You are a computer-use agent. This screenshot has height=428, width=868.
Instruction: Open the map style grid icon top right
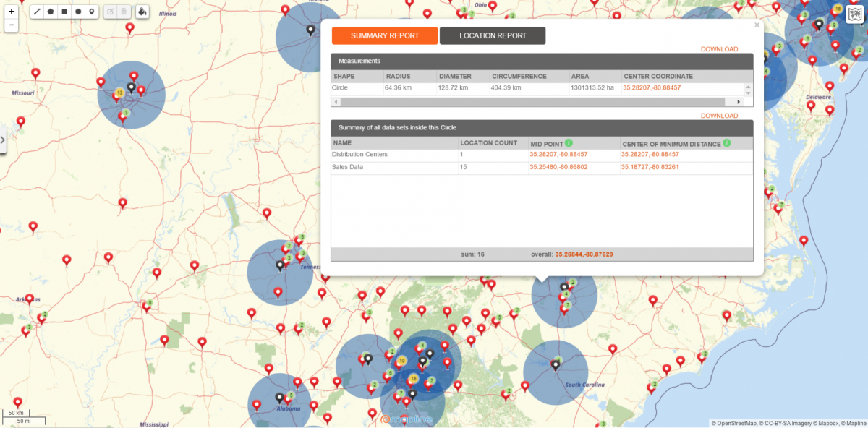click(855, 13)
